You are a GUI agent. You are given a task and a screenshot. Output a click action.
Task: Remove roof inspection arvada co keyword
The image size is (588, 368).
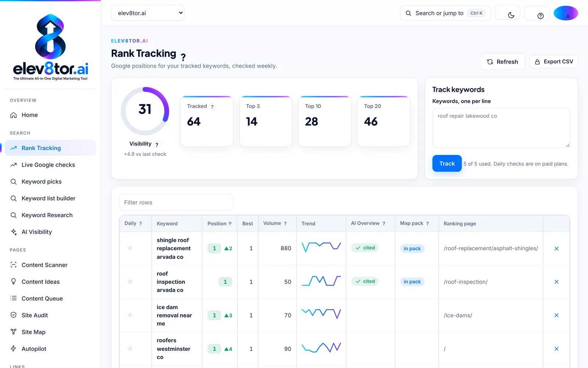[556, 282]
